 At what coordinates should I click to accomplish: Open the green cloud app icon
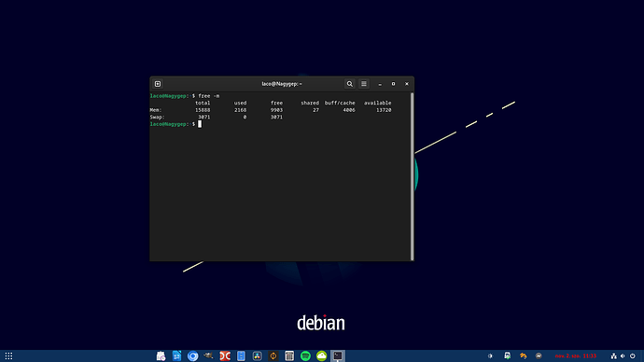322,355
